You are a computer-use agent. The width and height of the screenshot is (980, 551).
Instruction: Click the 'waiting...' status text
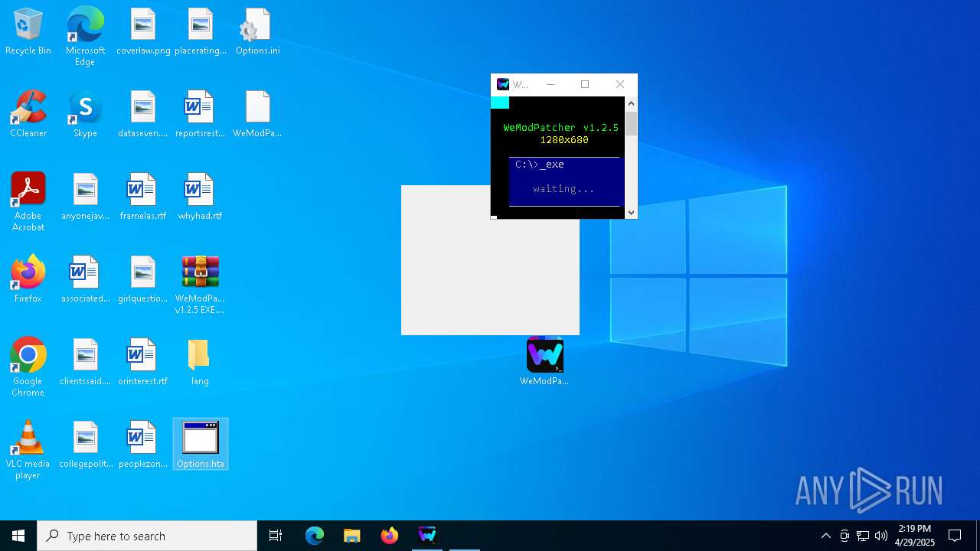(x=563, y=189)
